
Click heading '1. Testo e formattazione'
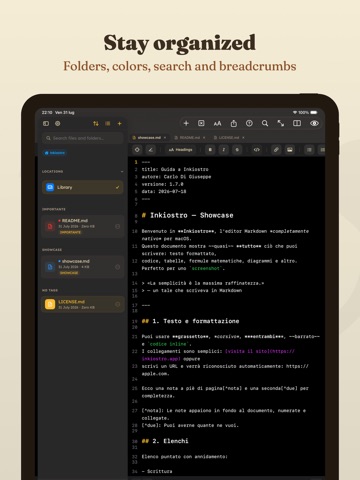(196, 321)
